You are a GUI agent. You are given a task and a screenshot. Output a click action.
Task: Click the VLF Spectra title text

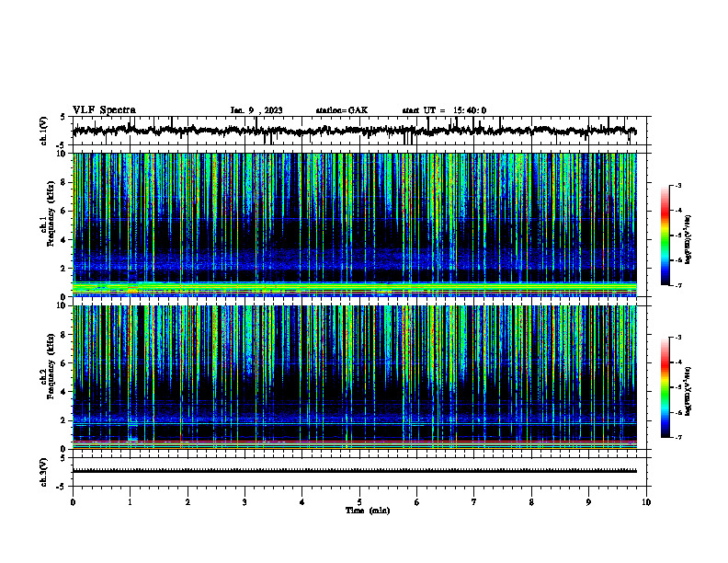pyautogui.click(x=104, y=110)
